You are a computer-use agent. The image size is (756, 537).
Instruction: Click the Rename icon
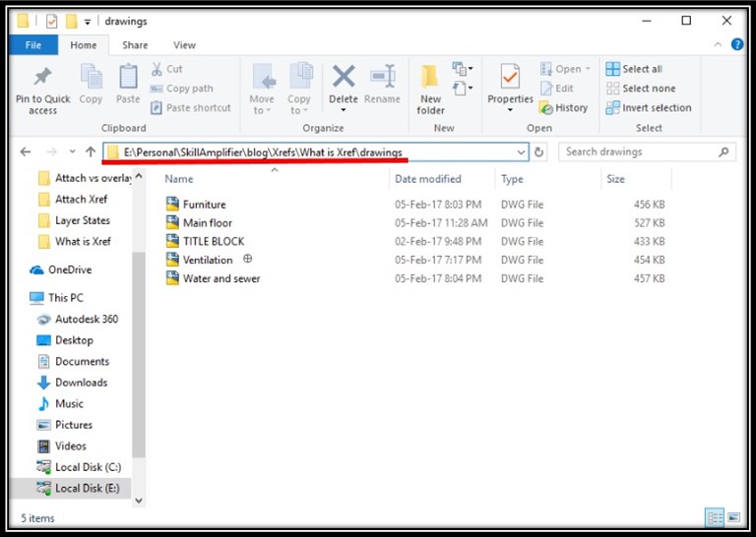pyautogui.click(x=382, y=77)
